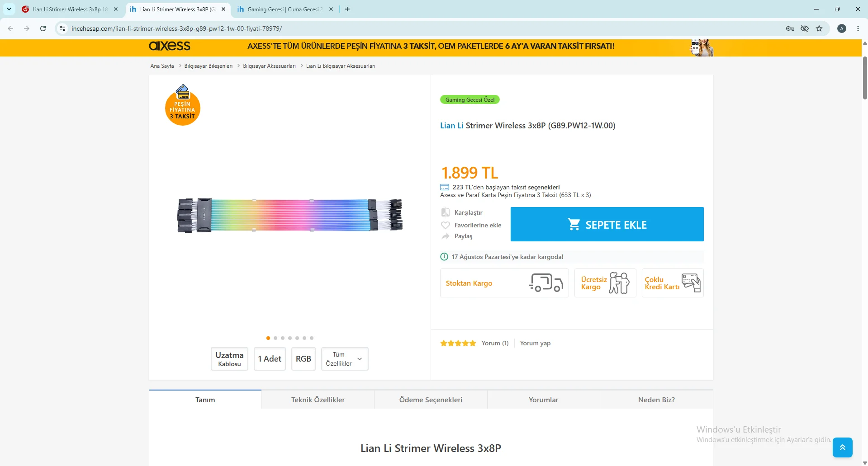
Task: Click the Paylaş share arrow icon
Action: click(x=446, y=236)
